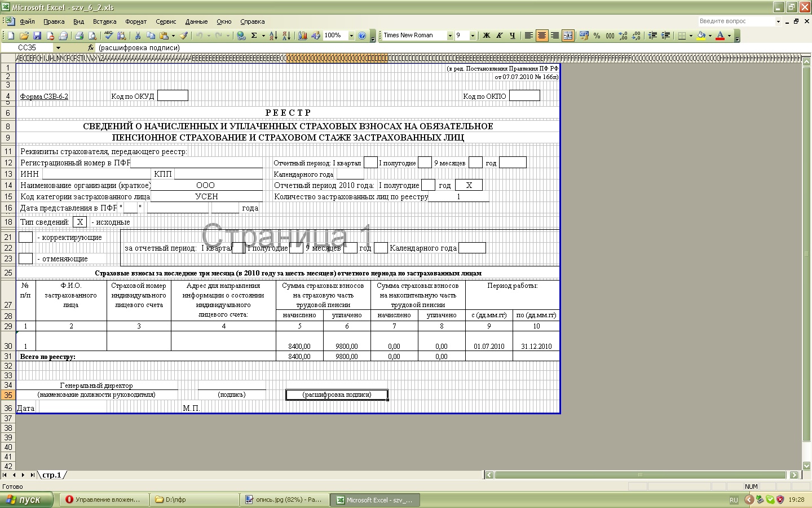Open the fill color bucket swatch
The width and height of the screenshot is (812, 508).
coord(701,36)
